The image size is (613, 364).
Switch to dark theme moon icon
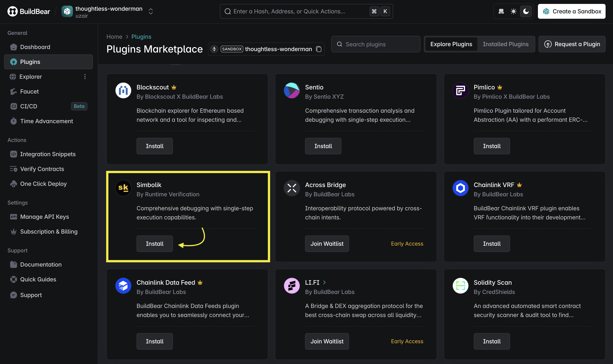(x=526, y=11)
